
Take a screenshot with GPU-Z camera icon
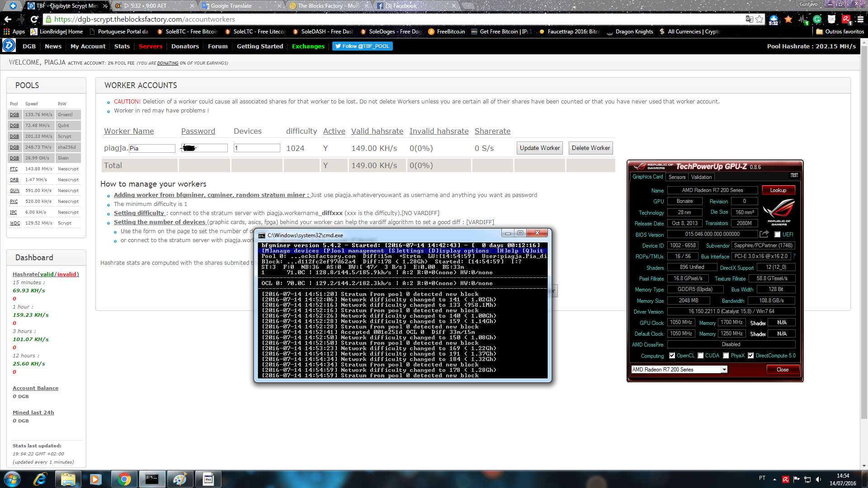(794, 175)
